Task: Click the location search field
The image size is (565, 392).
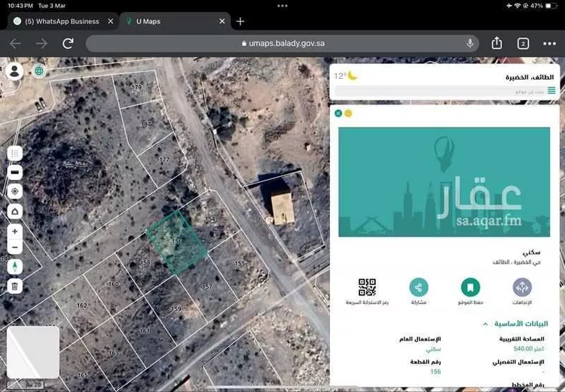Action: coord(440,92)
